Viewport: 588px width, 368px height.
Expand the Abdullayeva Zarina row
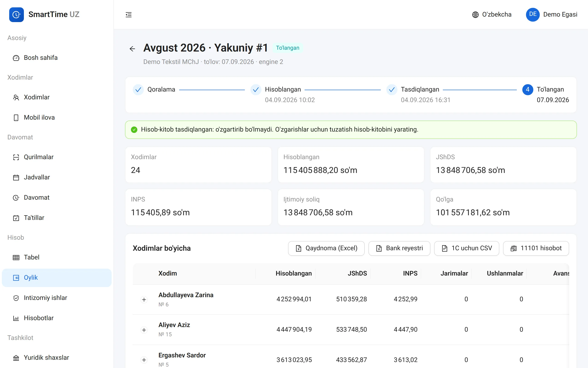pyautogui.click(x=144, y=300)
